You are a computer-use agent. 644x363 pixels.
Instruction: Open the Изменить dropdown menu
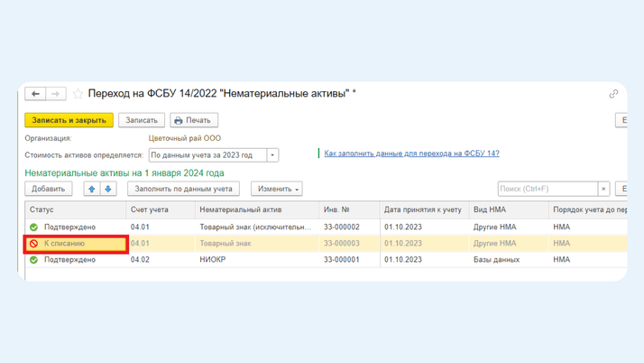pos(277,189)
